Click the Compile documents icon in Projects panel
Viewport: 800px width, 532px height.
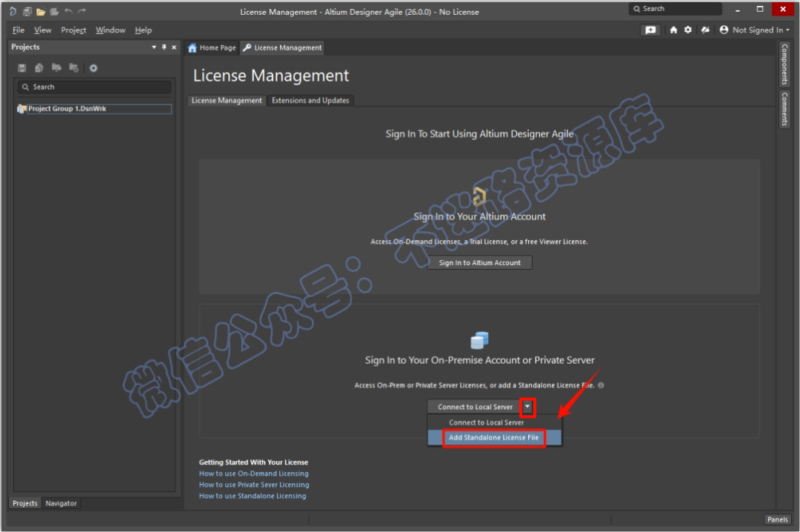coord(39,68)
